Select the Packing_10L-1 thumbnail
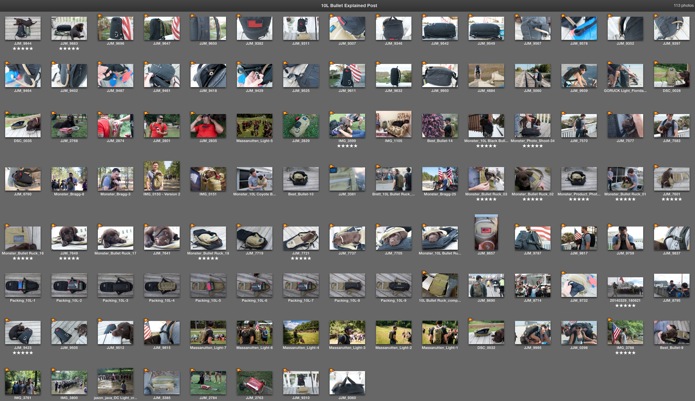This screenshot has height=401, width=695. [23, 285]
